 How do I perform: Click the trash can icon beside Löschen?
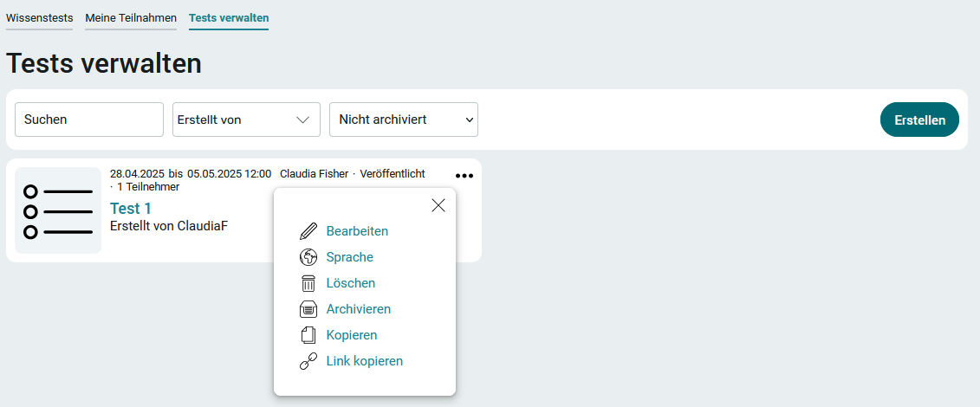click(308, 283)
